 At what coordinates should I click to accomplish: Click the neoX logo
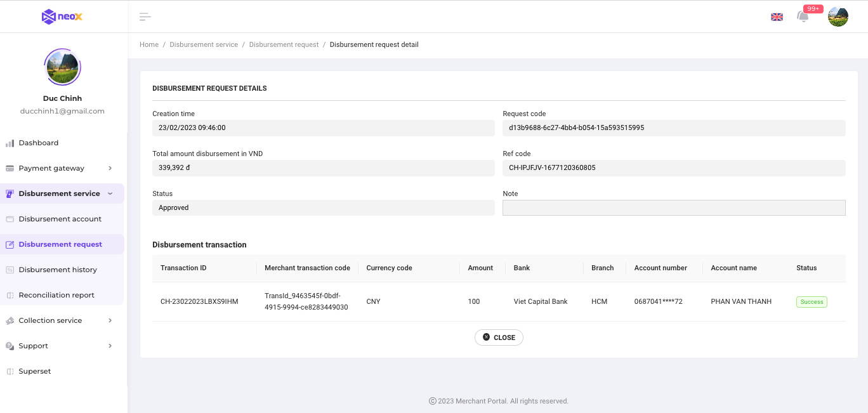click(x=62, y=16)
